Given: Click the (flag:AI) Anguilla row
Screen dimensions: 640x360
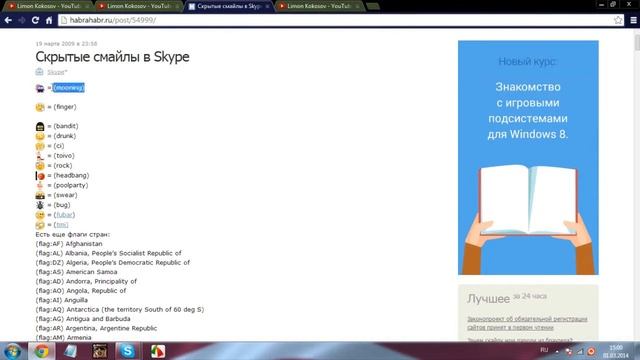Looking at the screenshot, I should pos(62,300).
